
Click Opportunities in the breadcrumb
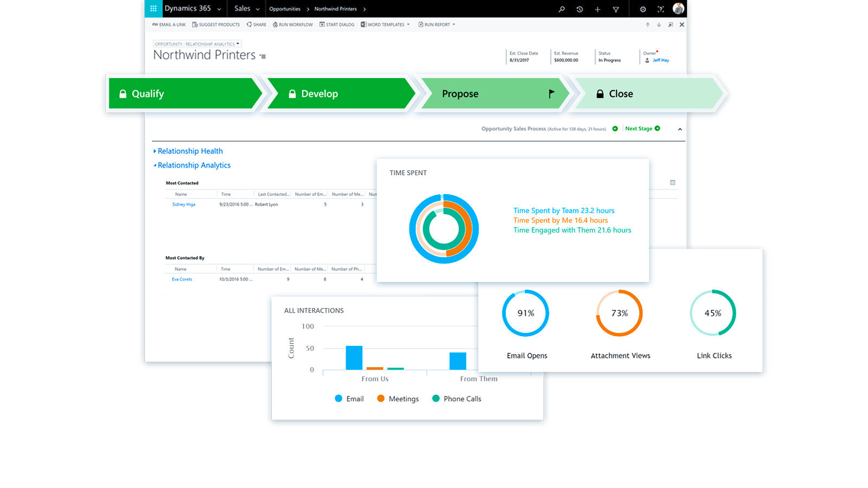(x=284, y=9)
